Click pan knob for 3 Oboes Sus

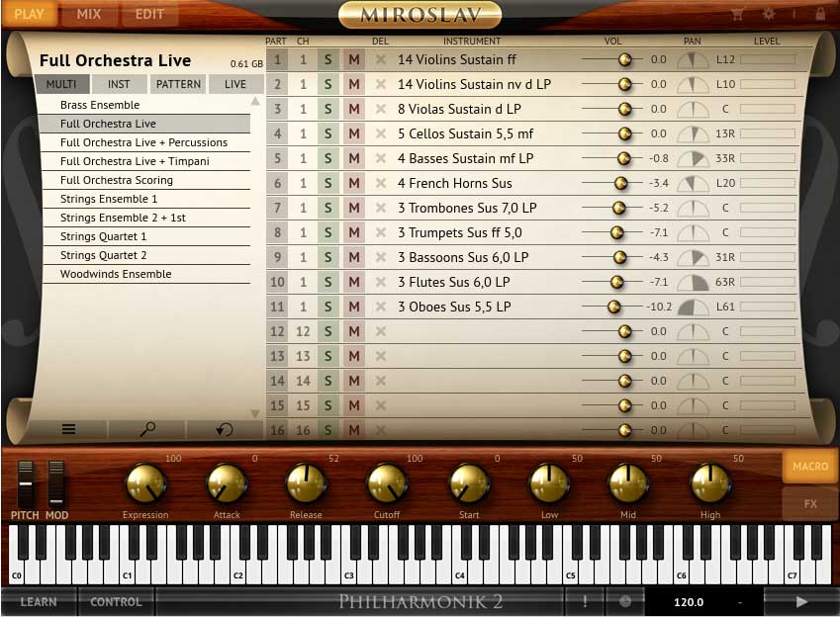(x=693, y=307)
